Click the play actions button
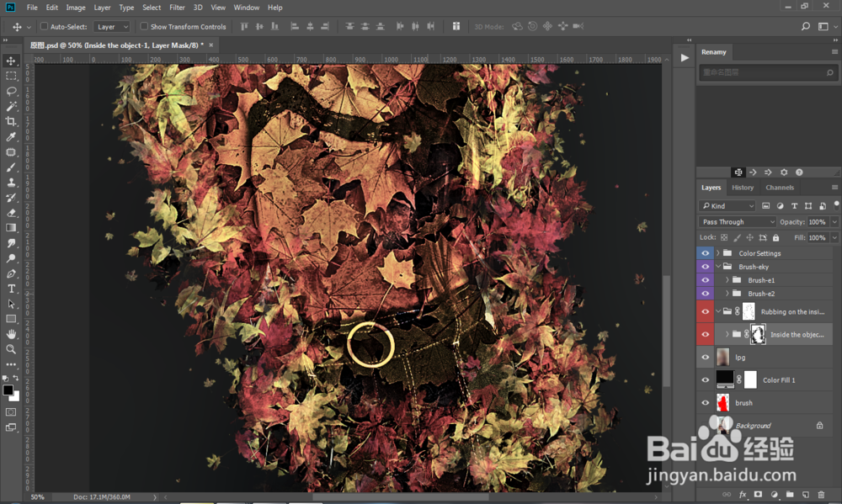The image size is (842, 504). pyautogui.click(x=685, y=57)
